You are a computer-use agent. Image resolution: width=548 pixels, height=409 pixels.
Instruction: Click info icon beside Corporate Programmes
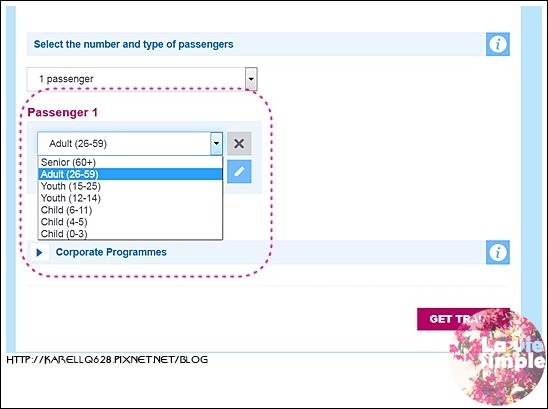pyautogui.click(x=498, y=252)
